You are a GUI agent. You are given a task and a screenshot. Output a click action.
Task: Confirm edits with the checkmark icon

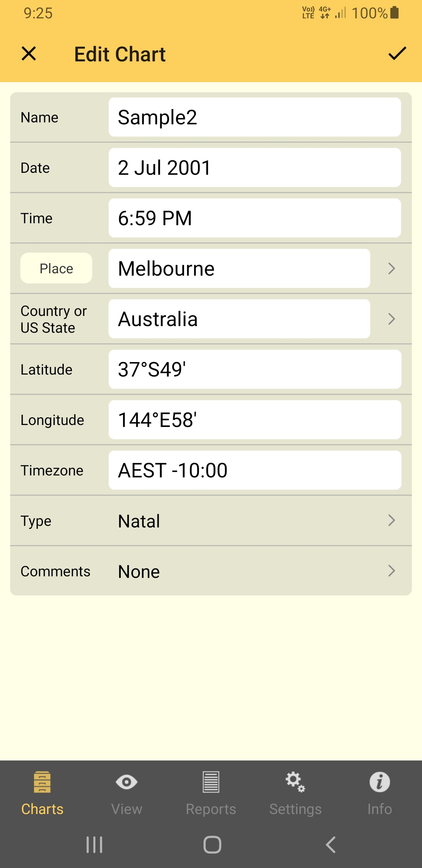[397, 54]
